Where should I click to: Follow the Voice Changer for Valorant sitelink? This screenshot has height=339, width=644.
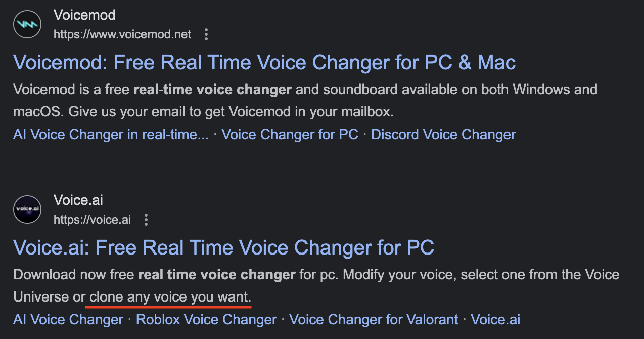(374, 320)
